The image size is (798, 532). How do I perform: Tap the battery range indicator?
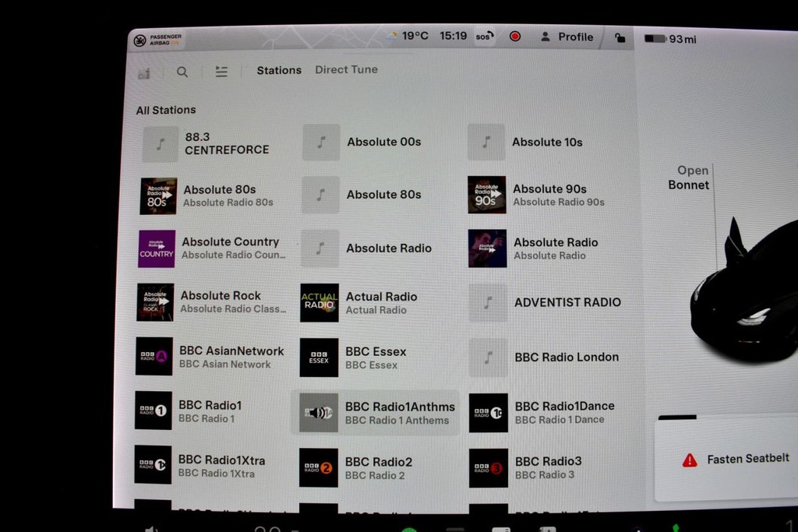[x=670, y=38]
